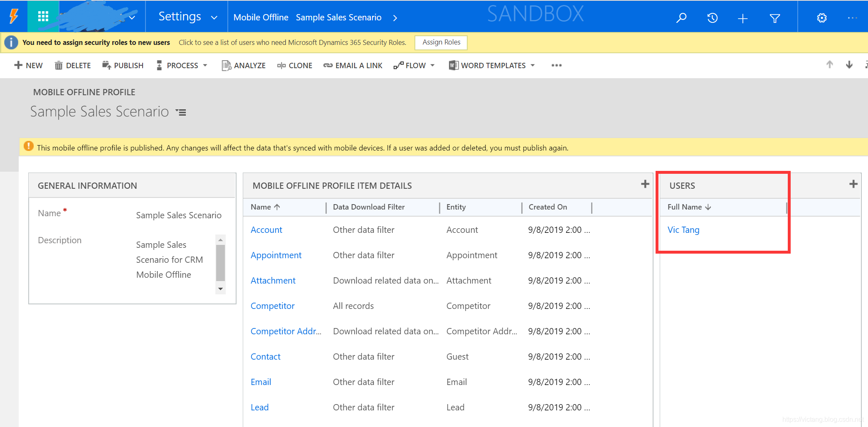The height and width of the screenshot is (427, 868).
Task: Open the Email profile item
Action: point(261,382)
